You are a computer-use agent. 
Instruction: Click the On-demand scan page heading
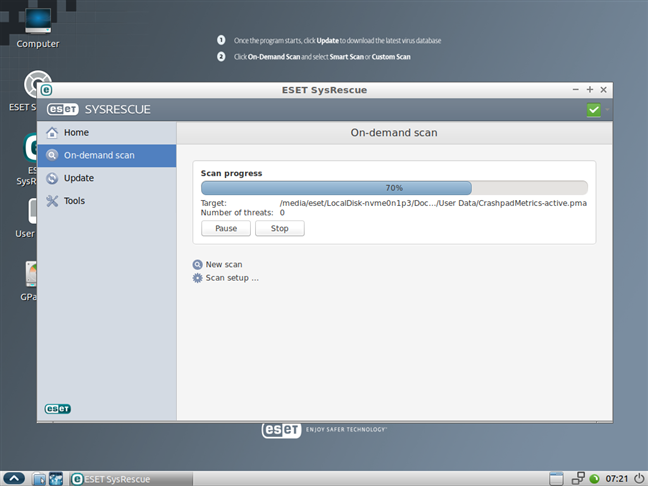[x=394, y=133]
